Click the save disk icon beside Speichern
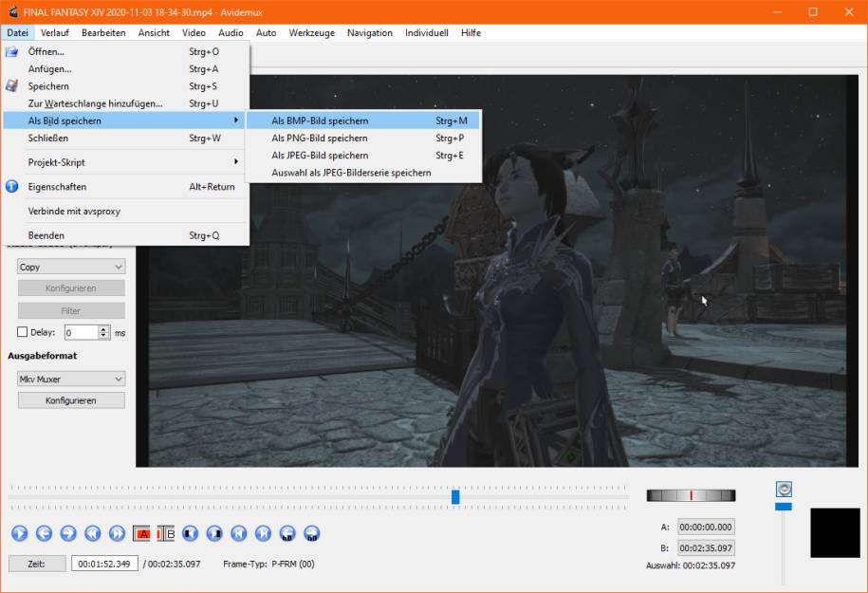The width and height of the screenshot is (868, 593). pyautogui.click(x=12, y=86)
